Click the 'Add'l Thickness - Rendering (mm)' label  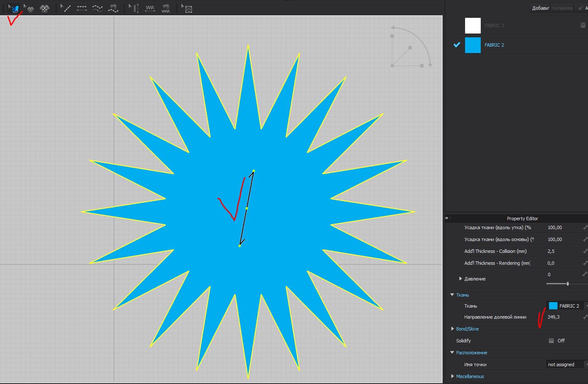click(x=497, y=263)
